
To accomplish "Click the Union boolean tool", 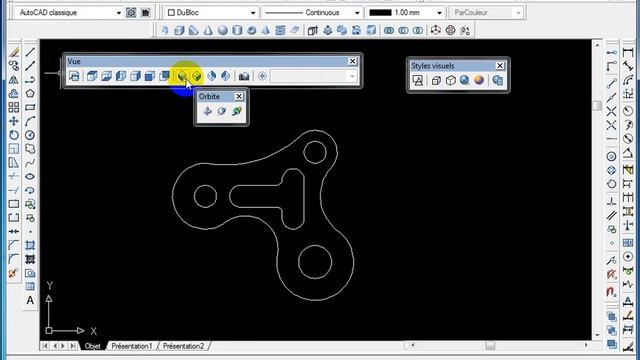I will 389,30.
